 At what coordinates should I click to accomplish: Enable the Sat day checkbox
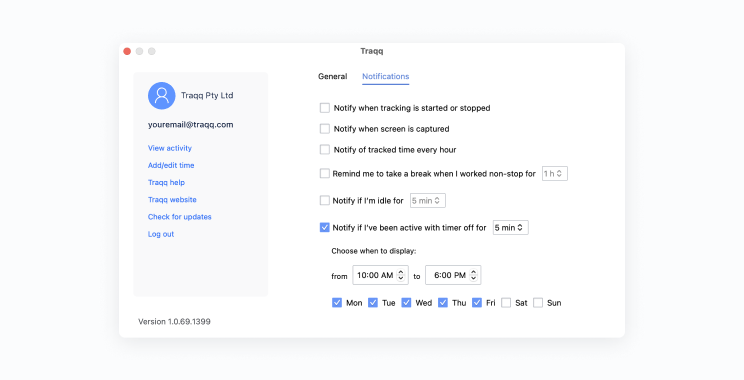[506, 303]
